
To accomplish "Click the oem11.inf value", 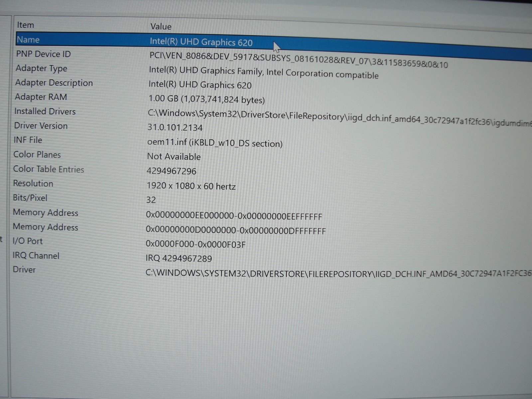I will [215, 143].
